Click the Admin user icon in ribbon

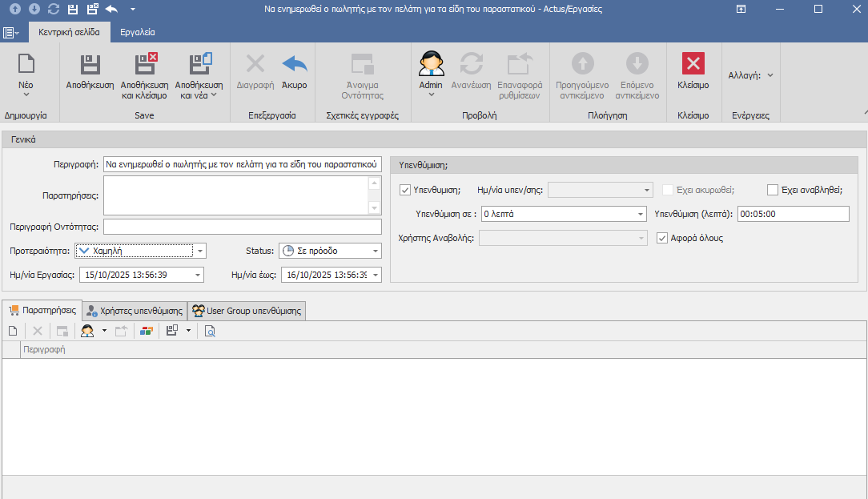[431, 64]
